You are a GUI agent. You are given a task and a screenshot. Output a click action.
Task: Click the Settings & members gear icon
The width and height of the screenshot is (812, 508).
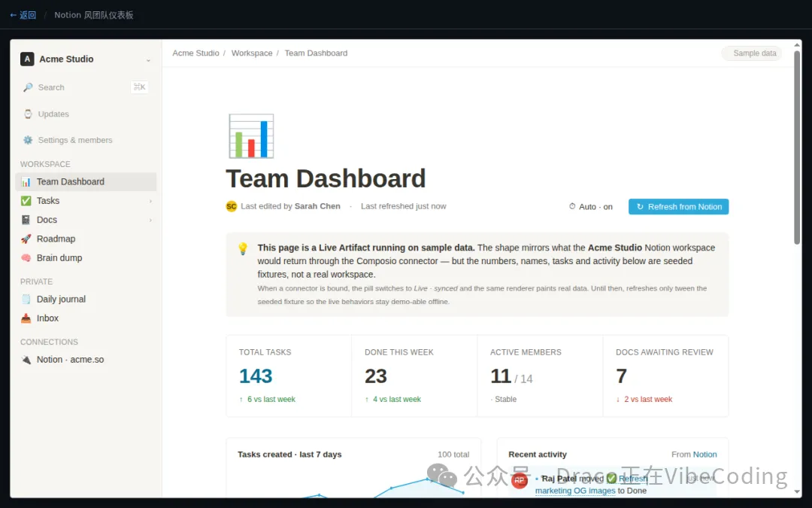click(x=28, y=140)
